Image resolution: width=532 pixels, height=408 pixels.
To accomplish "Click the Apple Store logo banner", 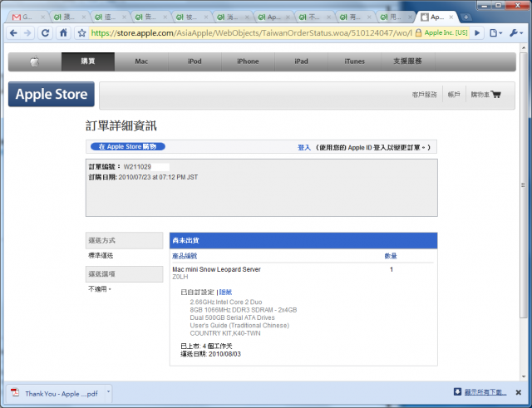I will (x=52, y=94).
